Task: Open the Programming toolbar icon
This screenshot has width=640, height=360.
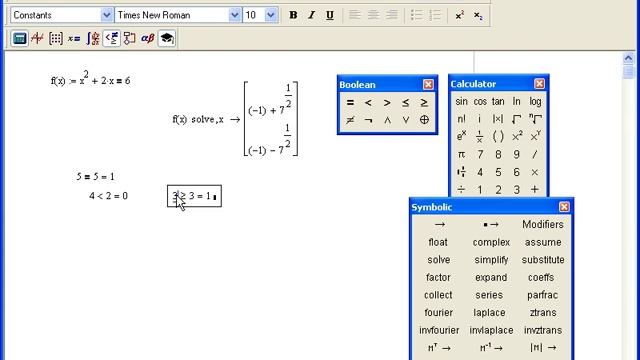Action: pos(129,38)
